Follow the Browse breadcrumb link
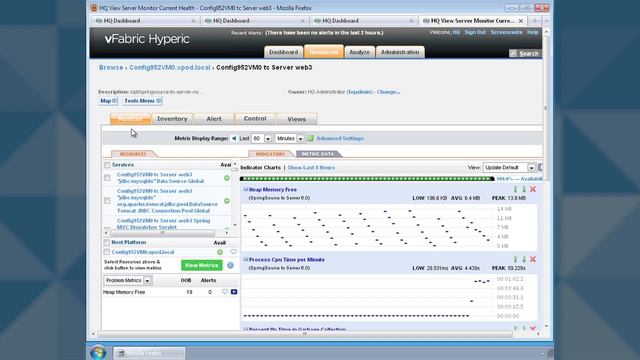The width and height of the screenshot is (640, 360). click(x=111, y=68)
